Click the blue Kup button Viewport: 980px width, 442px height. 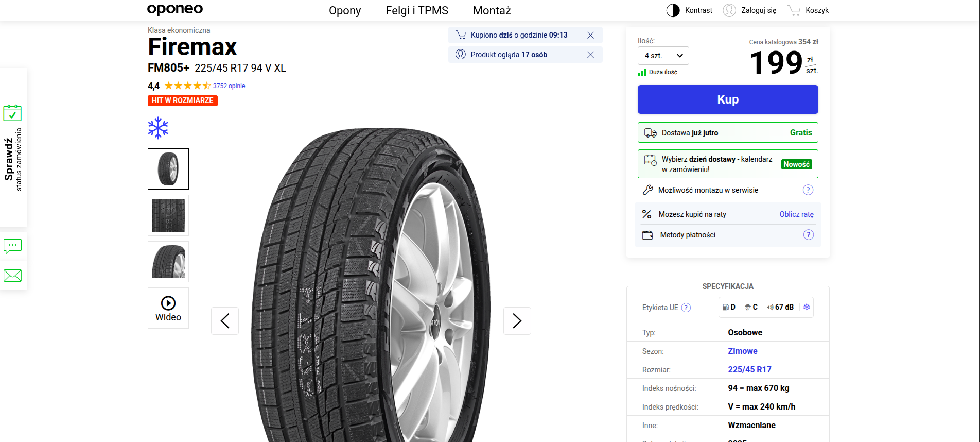[x=728, y=99]
